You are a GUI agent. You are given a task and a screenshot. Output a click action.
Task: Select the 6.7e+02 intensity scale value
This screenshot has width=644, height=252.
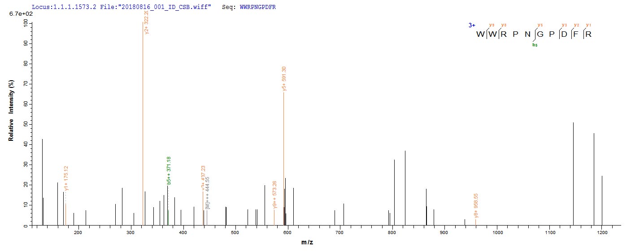(19, 15)
